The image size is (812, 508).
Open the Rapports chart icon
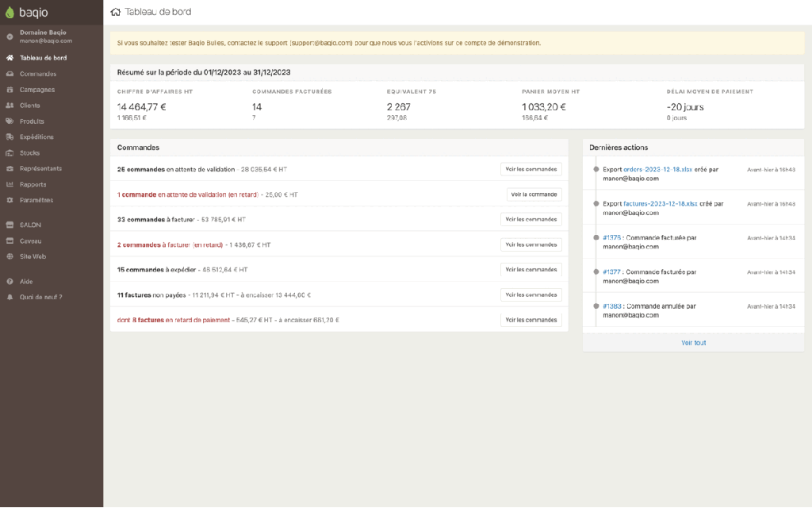tap(10, 184)
